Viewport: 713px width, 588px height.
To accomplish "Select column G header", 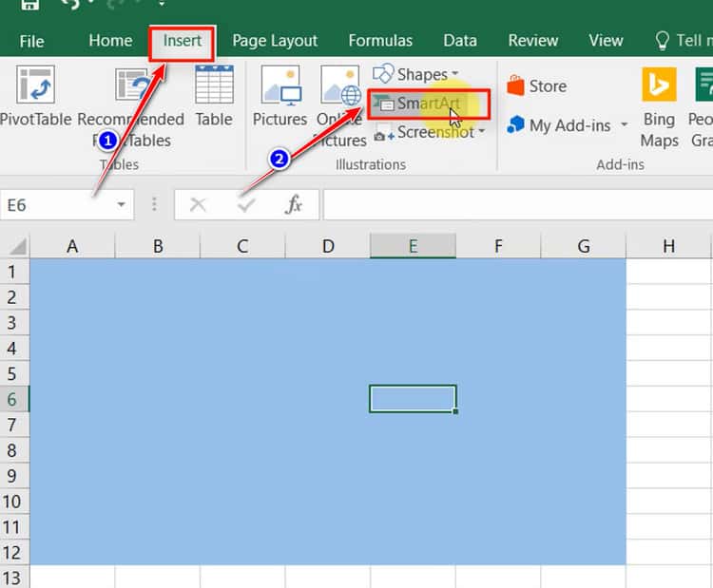I will pos(584,246).
